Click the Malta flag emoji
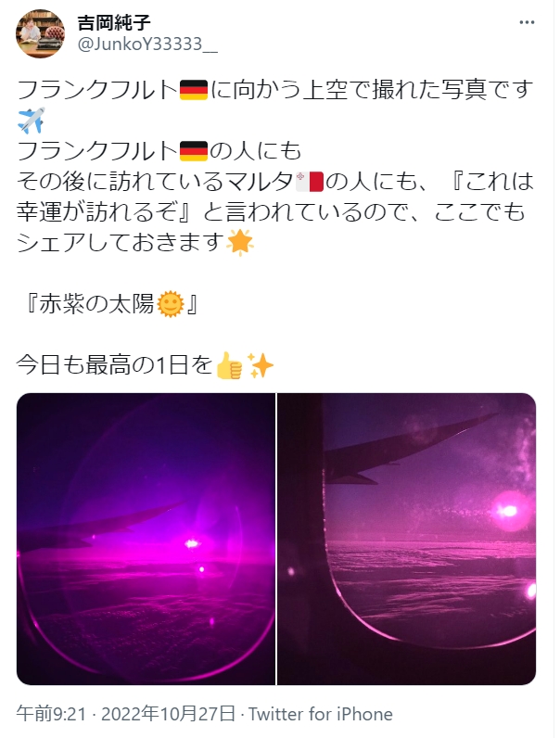Screen dimensions: 560x738 [x=310, y=182]
